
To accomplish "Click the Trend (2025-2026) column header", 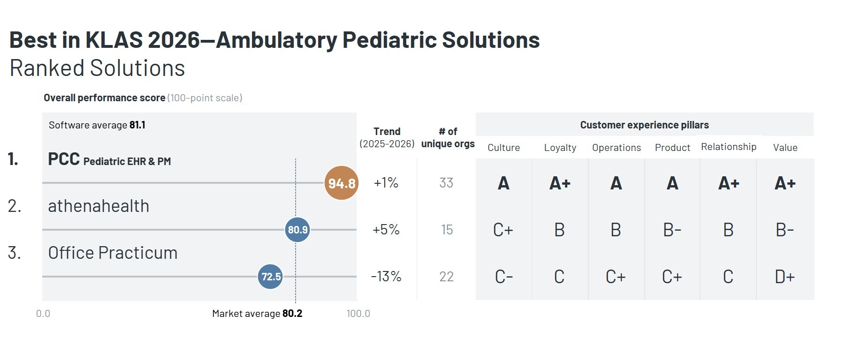I will click(387, 137).
